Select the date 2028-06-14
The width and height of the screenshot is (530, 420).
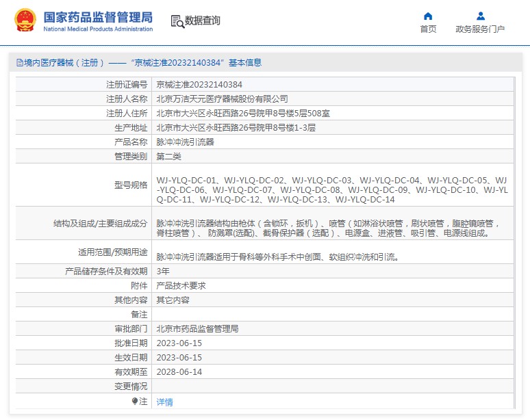pyautogui.click(x=179, y=371)
